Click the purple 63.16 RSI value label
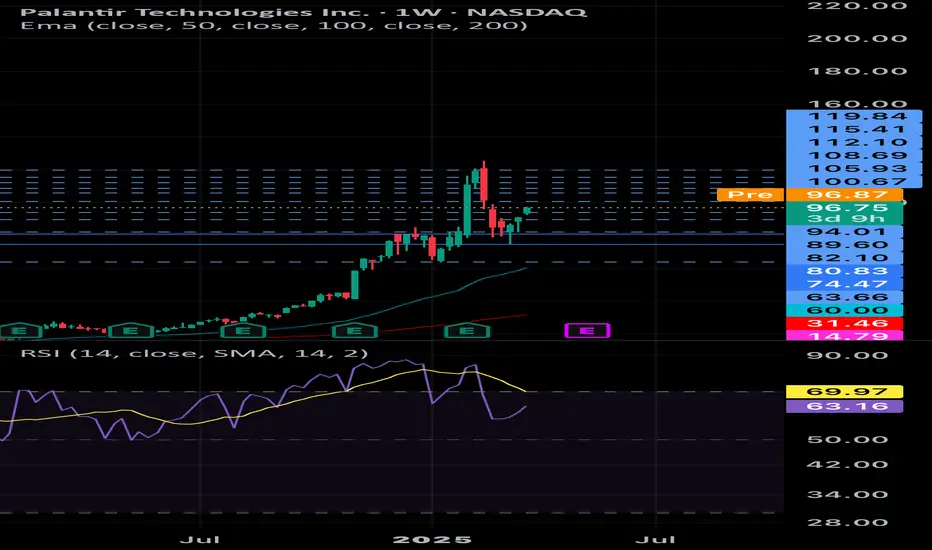 (x=844, y=406)
